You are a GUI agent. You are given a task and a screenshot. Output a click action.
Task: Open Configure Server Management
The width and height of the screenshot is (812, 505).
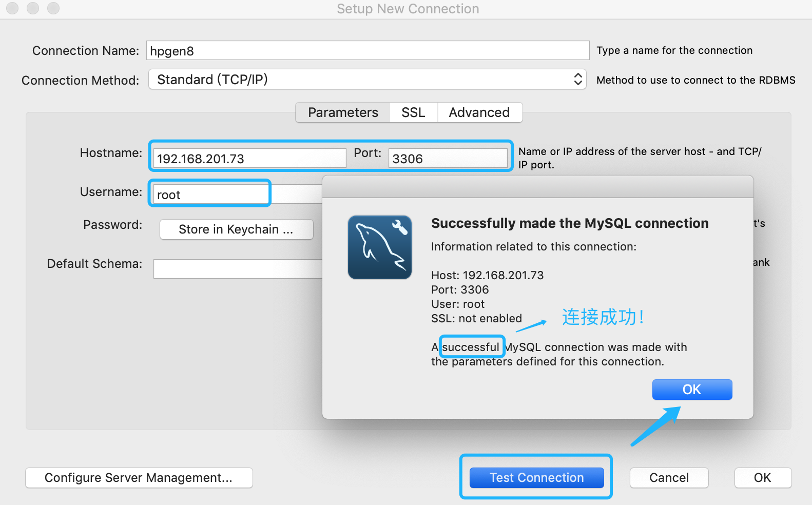coord(139,478)
